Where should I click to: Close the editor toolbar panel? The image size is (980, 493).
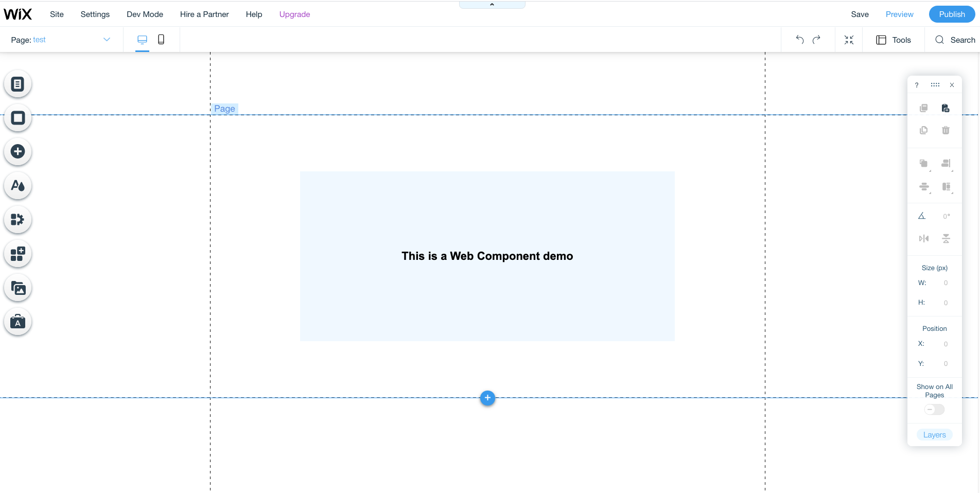(x=952, y=85)
